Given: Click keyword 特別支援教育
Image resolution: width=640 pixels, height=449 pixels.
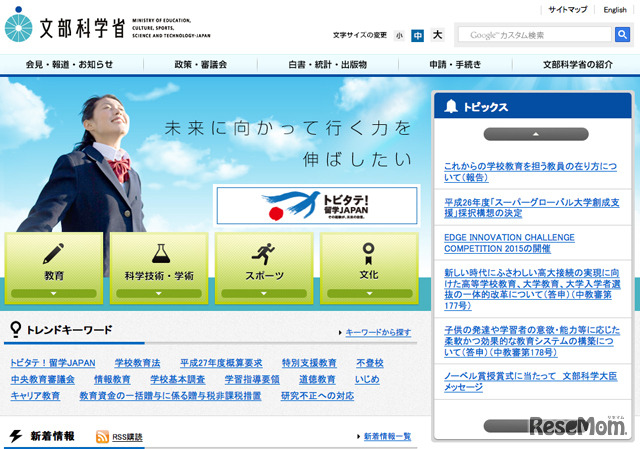Looking at the screenshot, I should (x=309, y=363).
